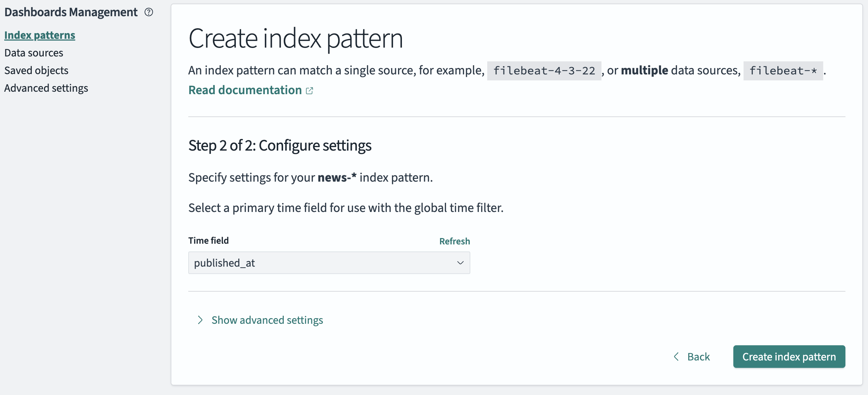Open the published_at time field dropdown
868x395 pixels.
tap(329, 263)
